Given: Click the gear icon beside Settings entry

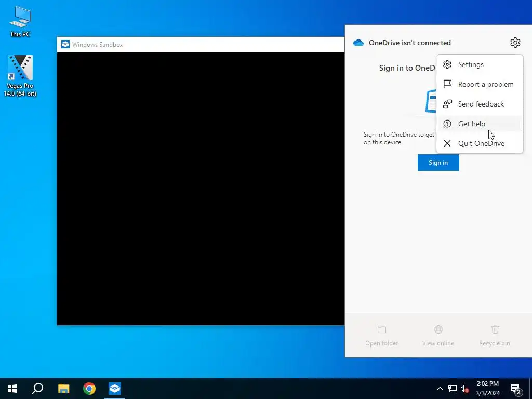Looking at the screenshot, I should (447, 64).
